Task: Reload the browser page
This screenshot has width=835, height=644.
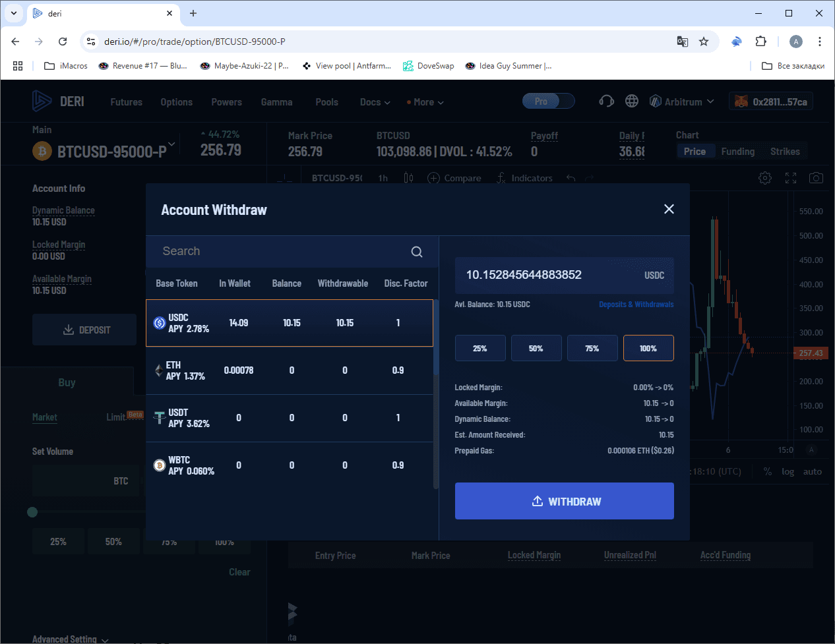Action: (63, 42)
